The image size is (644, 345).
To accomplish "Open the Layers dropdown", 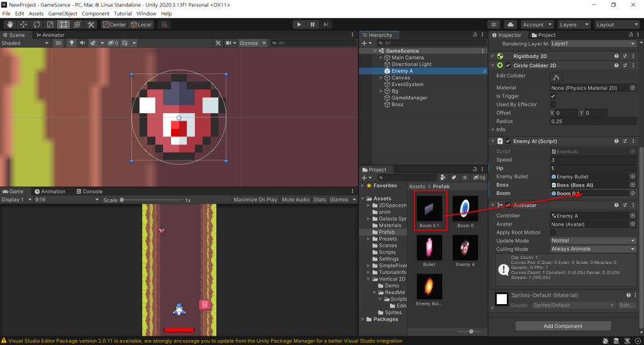I will pyautogui.click(x=574, y=25).
